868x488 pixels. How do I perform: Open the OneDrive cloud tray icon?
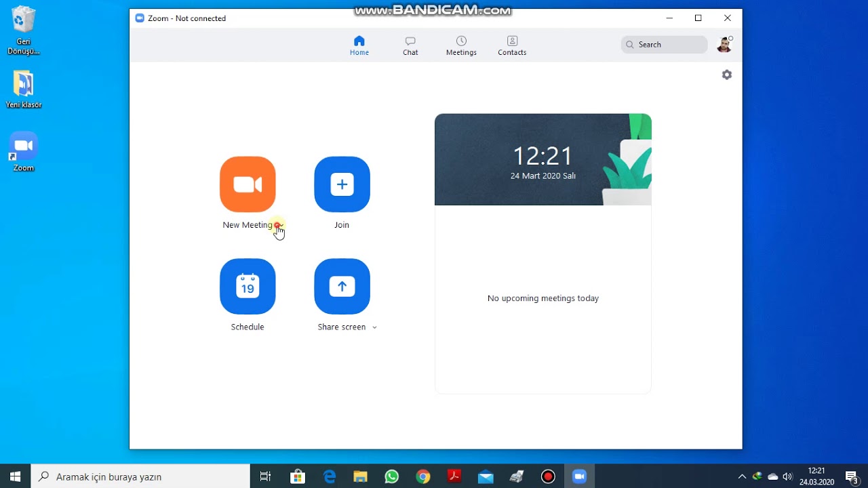(x=772, y=476)
